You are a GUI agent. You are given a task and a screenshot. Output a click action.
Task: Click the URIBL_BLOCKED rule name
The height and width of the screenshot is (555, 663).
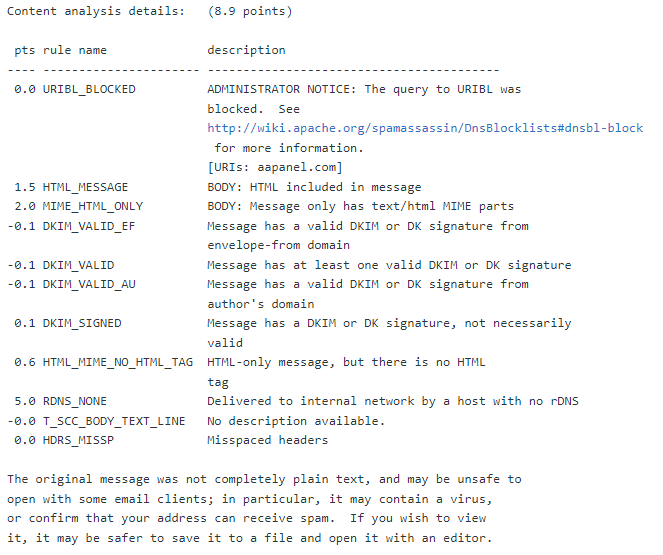tap(89, 89)
